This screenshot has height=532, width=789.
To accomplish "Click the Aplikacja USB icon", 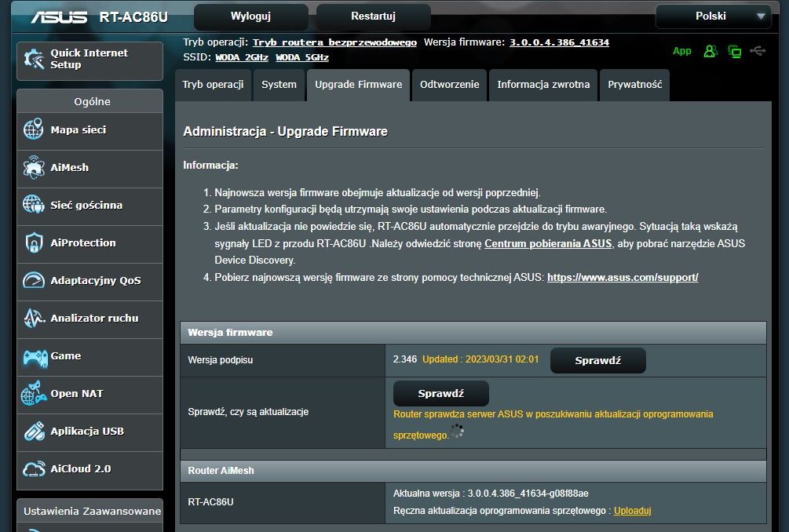I will tap(34, 431).
